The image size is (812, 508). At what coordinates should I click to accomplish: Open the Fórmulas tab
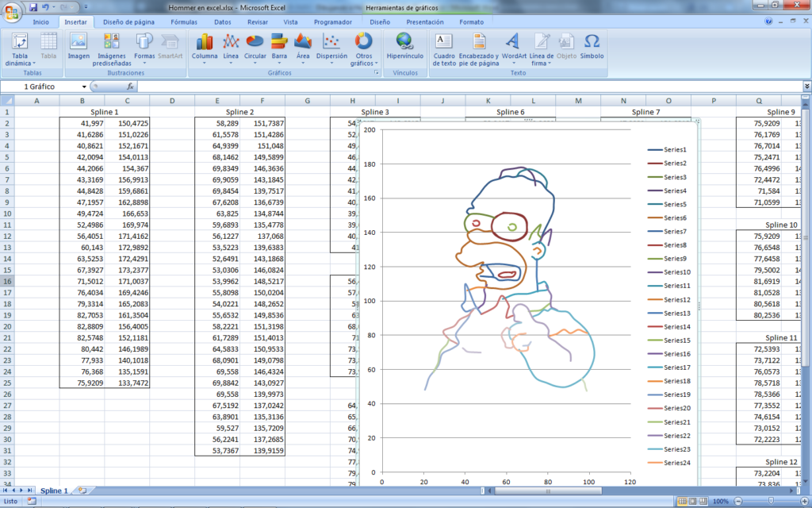coord(184,22)
